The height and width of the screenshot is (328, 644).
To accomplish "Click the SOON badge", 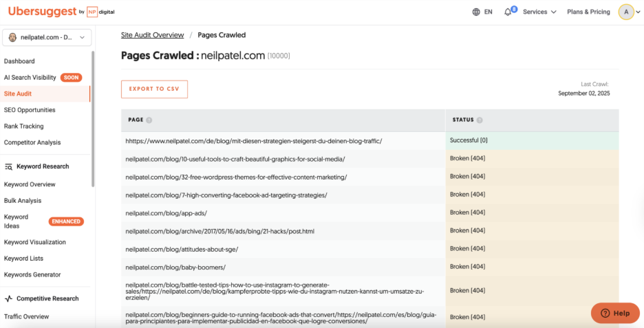I will tap(71, 78).
